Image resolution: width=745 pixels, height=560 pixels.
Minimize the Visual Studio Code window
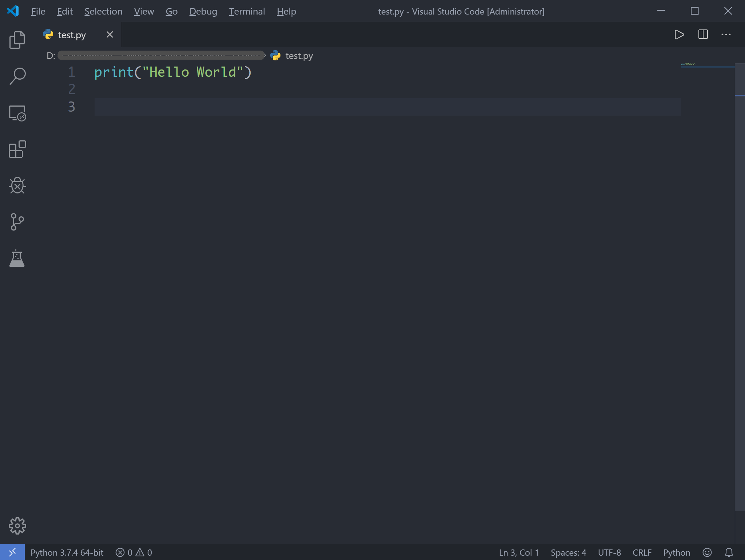click(661, 11)
